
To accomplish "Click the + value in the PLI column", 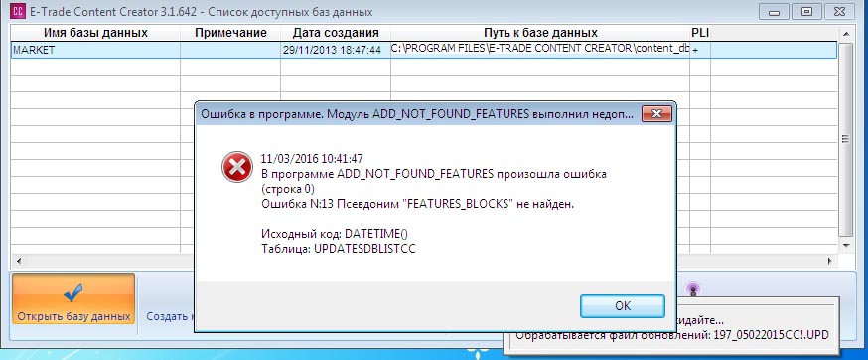I will coord(695,50).
